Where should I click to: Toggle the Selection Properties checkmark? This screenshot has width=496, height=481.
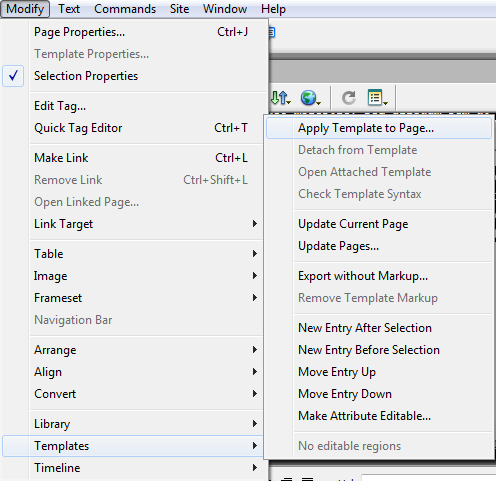click(x=13, y=76)
